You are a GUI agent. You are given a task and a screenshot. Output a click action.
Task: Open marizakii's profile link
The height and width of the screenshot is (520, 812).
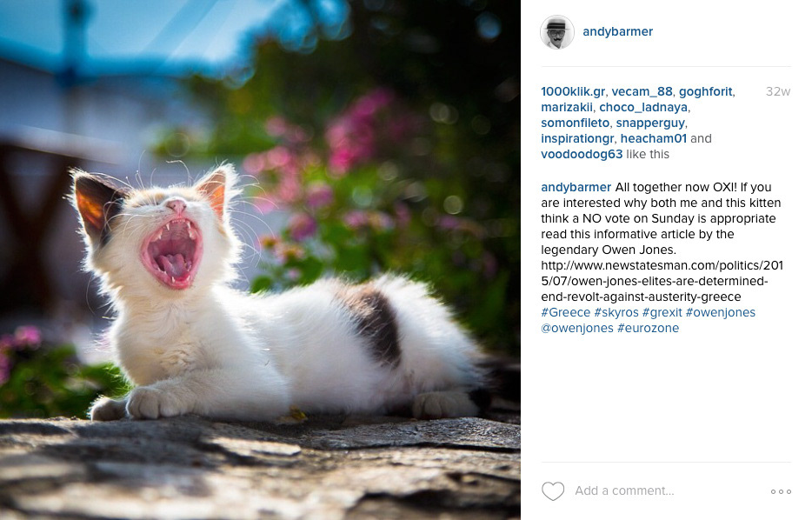point(567,107)
